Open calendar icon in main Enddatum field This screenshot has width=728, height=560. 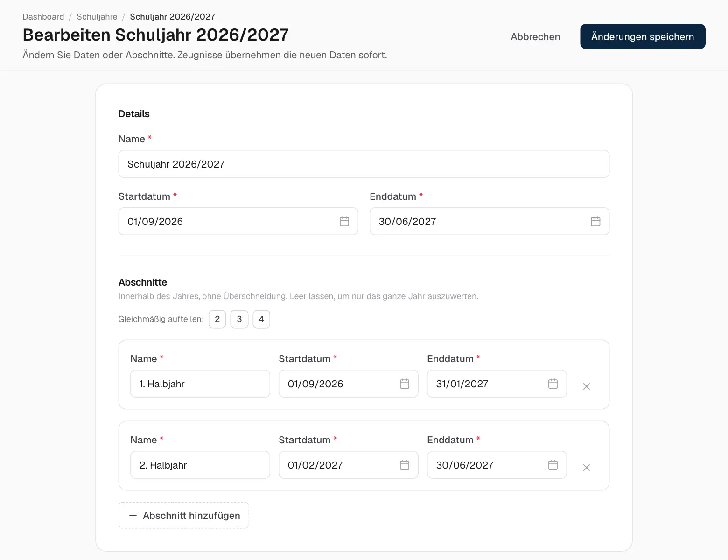(x=595, y=221)
